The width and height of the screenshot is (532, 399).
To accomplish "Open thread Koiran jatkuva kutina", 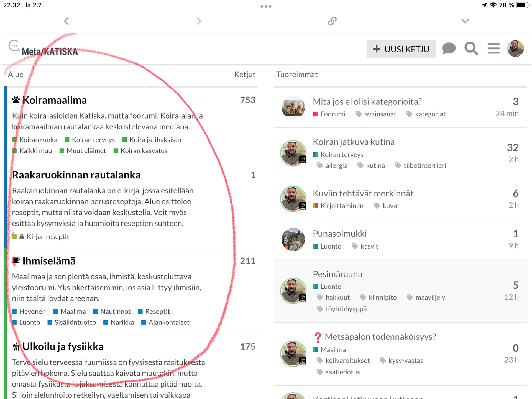I will click(x=354, y=142).
